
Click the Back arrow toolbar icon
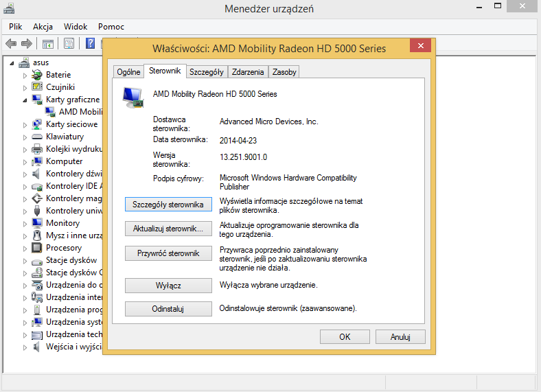(x=11, y=43)
